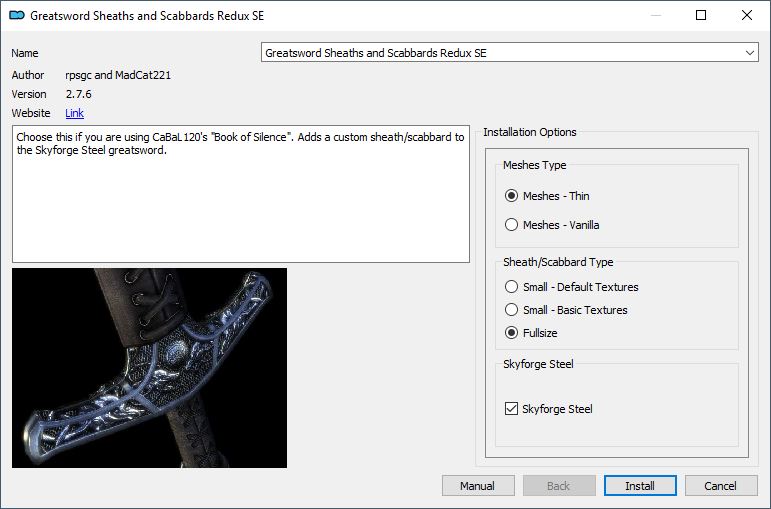
Task: Open the Website Link hyperlink
Action: 74,113
